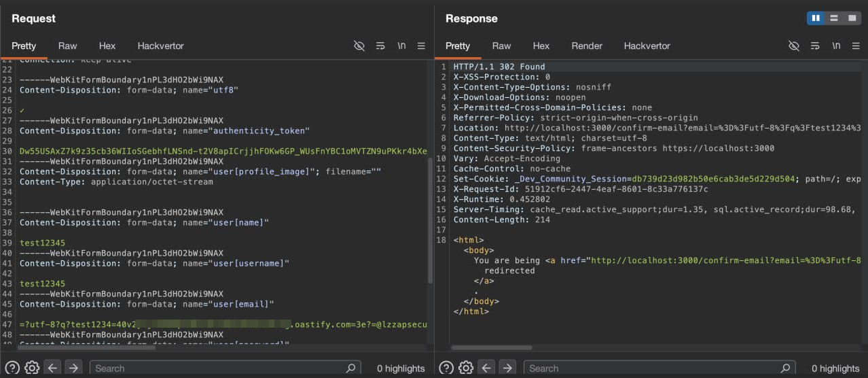
Task: Switch Request panel to Hex tab
Action: click(107, 46)
